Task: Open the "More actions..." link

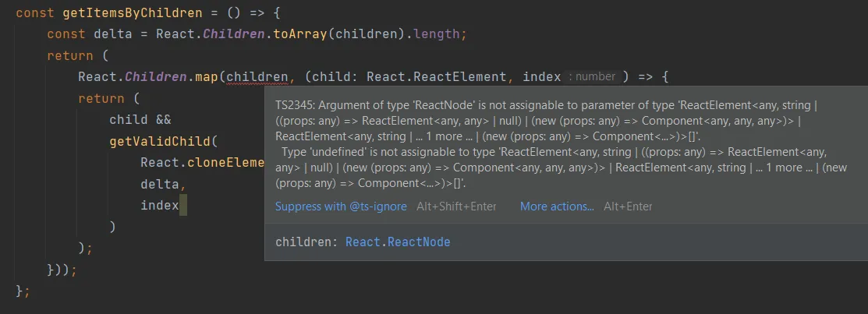Action: coord(557,206)
